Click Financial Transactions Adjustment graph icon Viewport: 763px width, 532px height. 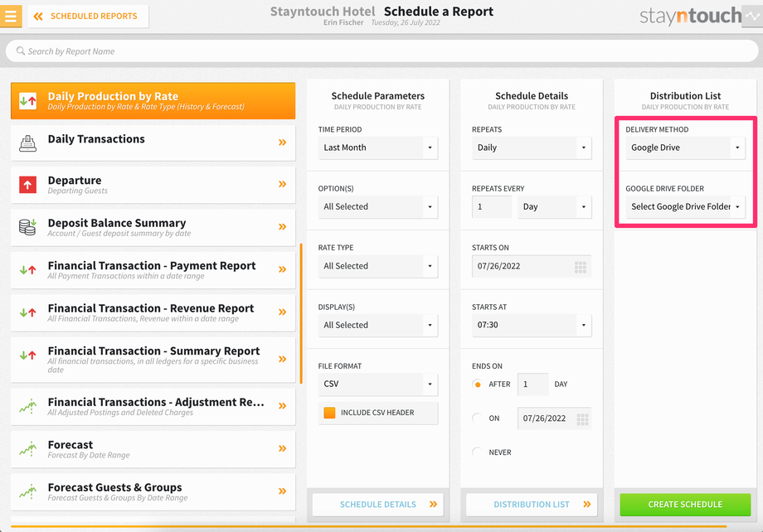pos(27,407)
